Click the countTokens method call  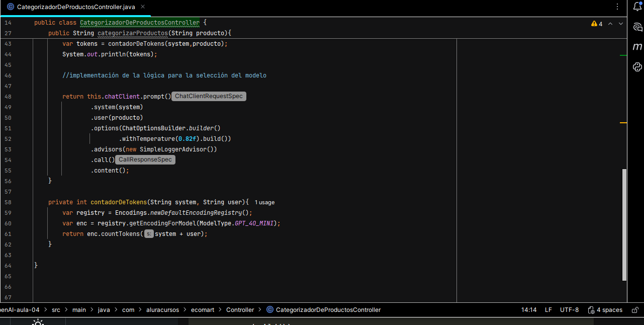click(x=121, y=234)
